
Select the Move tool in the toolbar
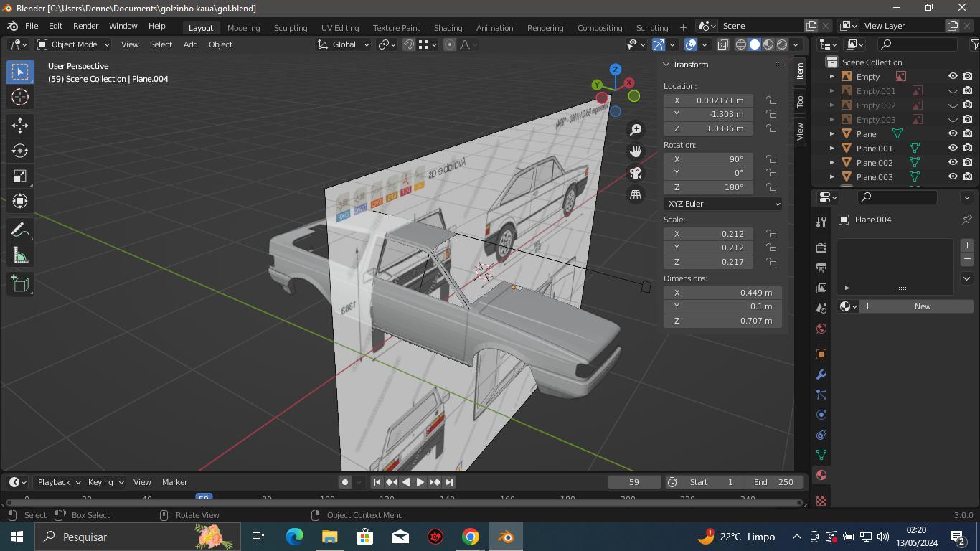pyautogui.click(x=20, y=126)
